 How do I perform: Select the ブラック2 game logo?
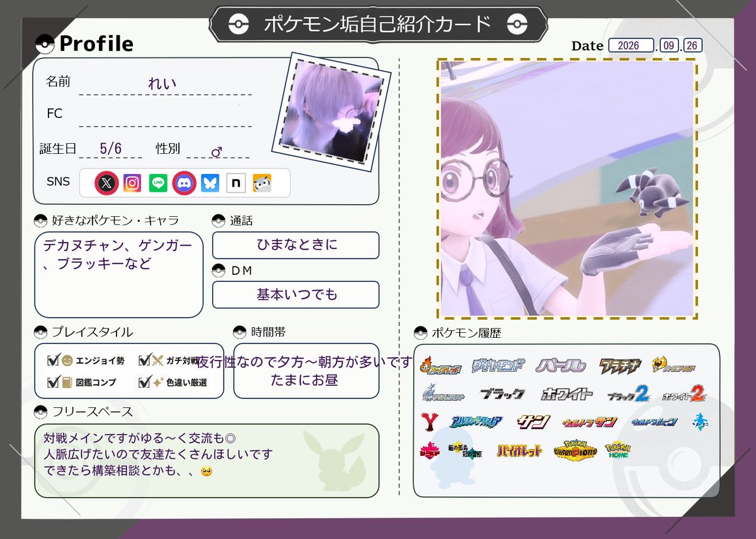click(628, 394)
